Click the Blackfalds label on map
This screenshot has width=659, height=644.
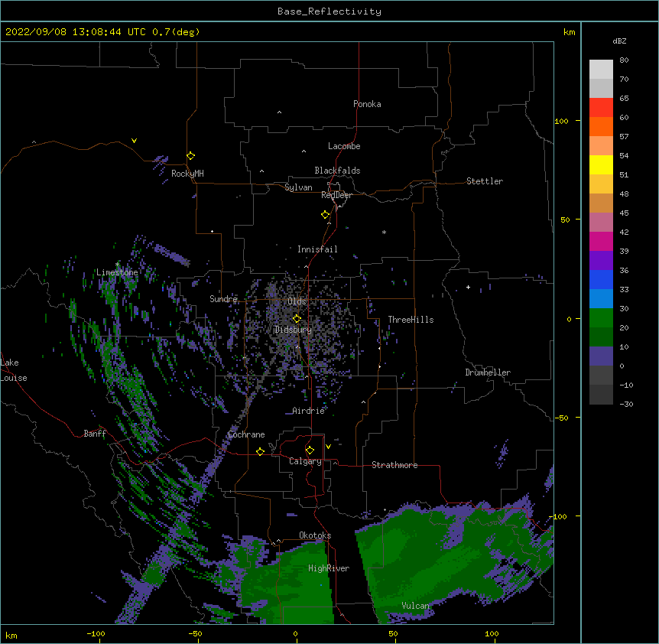[x=337, y=171]
